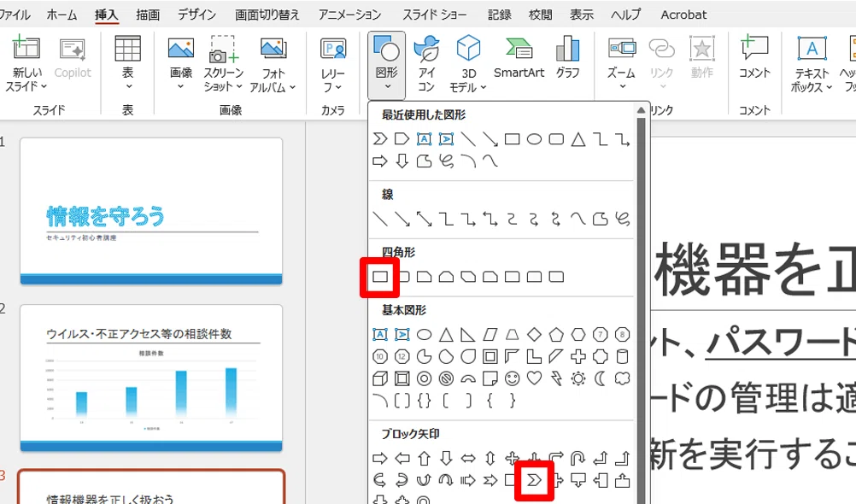The width and height of the screenshot is (856, 504).
Task: Select the heart shape in 基本図形
Action: [x=534, y=378]
